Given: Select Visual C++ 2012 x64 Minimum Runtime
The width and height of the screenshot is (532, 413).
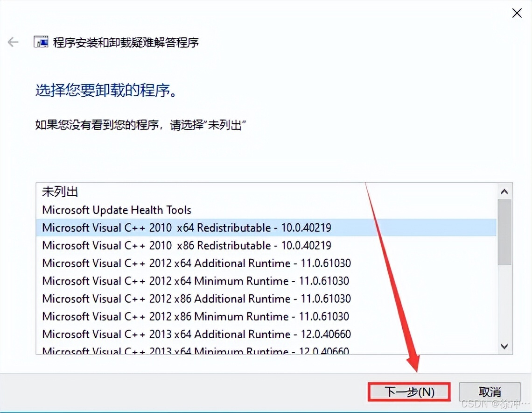Looking at the screenshot, I should point(266,281).
